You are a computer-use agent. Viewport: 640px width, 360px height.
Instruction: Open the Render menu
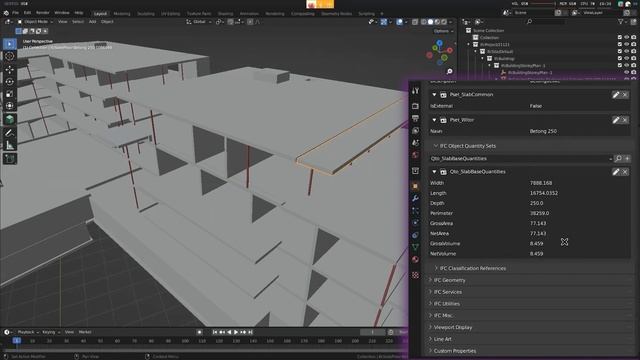coord(42,13)
